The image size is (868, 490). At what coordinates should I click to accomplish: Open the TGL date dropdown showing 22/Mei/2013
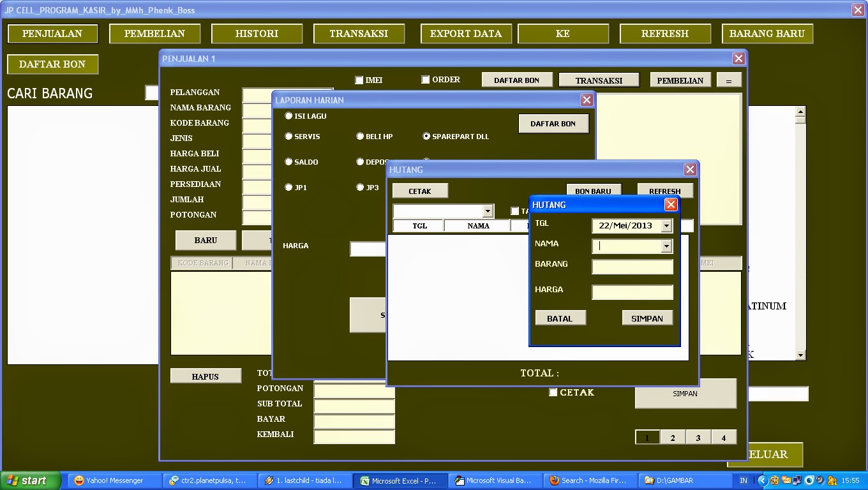666,225
